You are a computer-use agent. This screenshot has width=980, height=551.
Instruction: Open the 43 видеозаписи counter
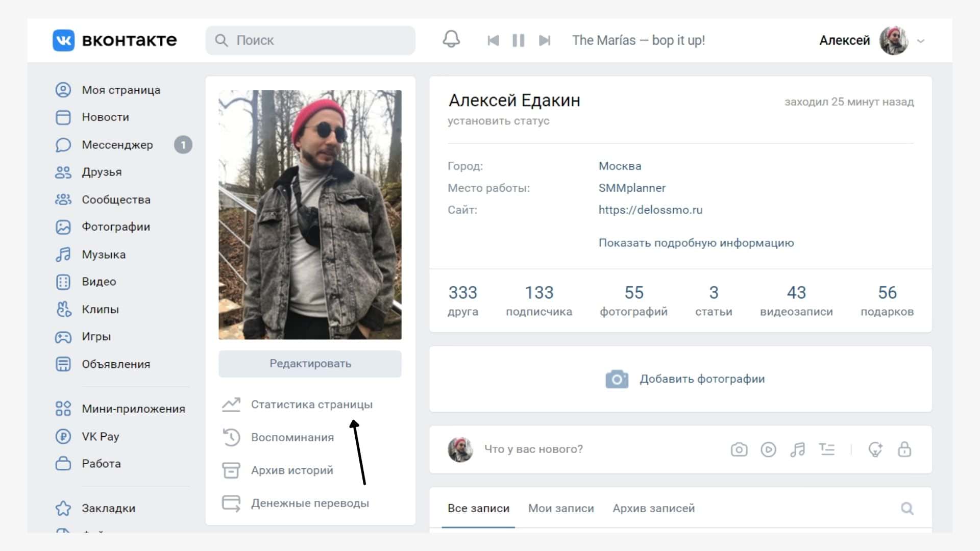(796, 301)
